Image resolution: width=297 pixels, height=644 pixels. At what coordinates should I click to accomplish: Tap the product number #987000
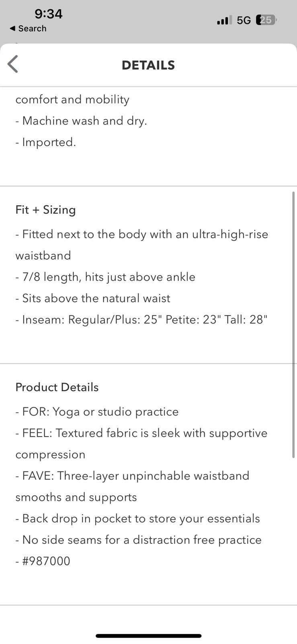click(43, 561)
